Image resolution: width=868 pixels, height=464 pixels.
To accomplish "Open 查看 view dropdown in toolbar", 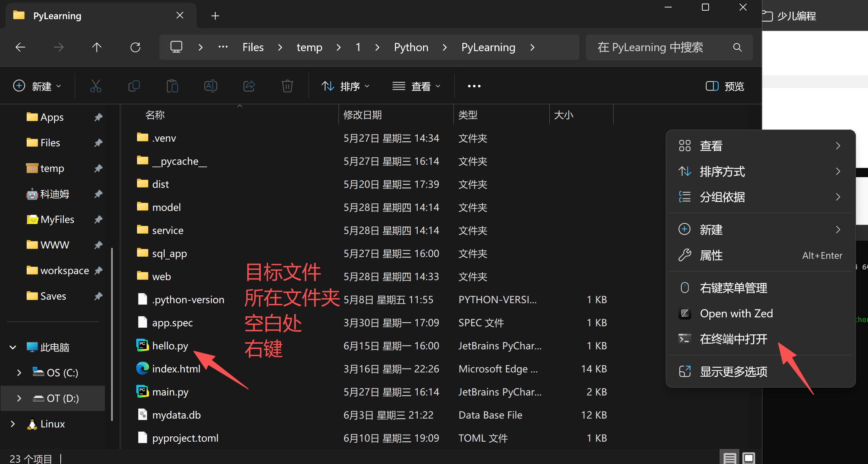I will pyautogui.click(x=417, y=86).
